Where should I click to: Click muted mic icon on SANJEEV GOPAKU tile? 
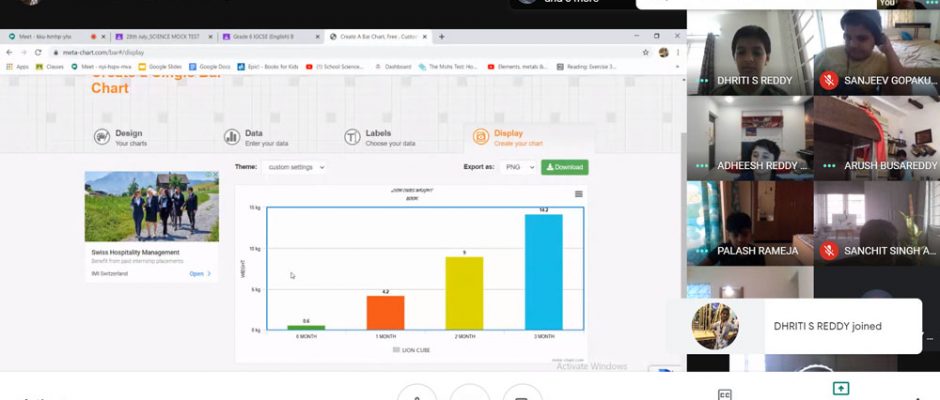(x=829, y=80)
